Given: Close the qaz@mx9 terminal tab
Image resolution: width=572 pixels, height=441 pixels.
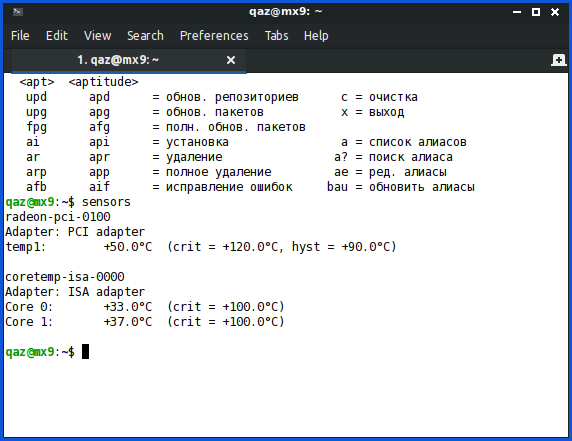Looking at the screenshot, I should (x=231, y=60).
